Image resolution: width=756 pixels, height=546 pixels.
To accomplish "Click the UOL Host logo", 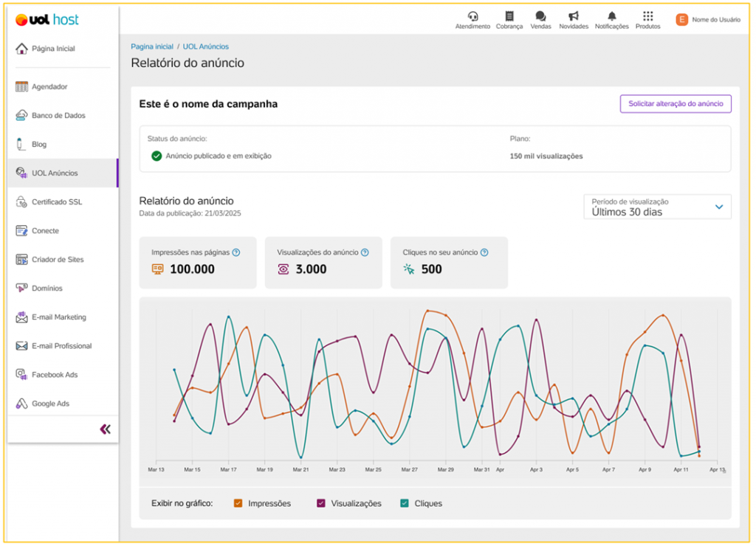I will pyautogui.click(x=47, y=20).
